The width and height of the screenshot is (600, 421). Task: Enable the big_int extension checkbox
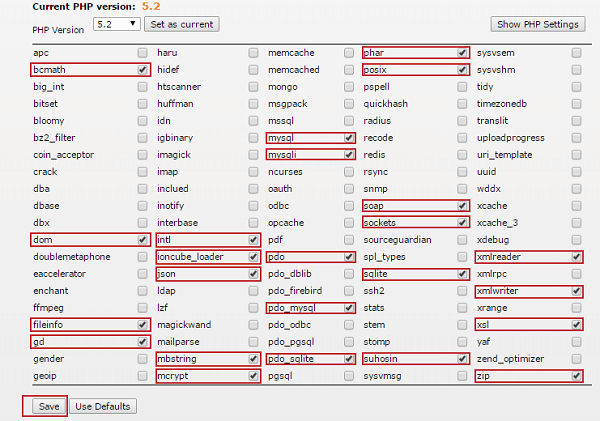click(142, 87)
